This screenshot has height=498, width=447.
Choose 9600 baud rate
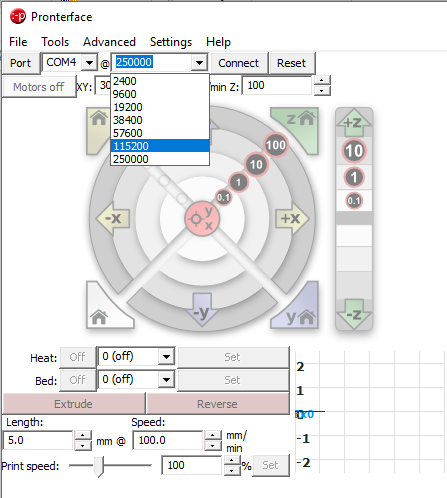(160, 94)
